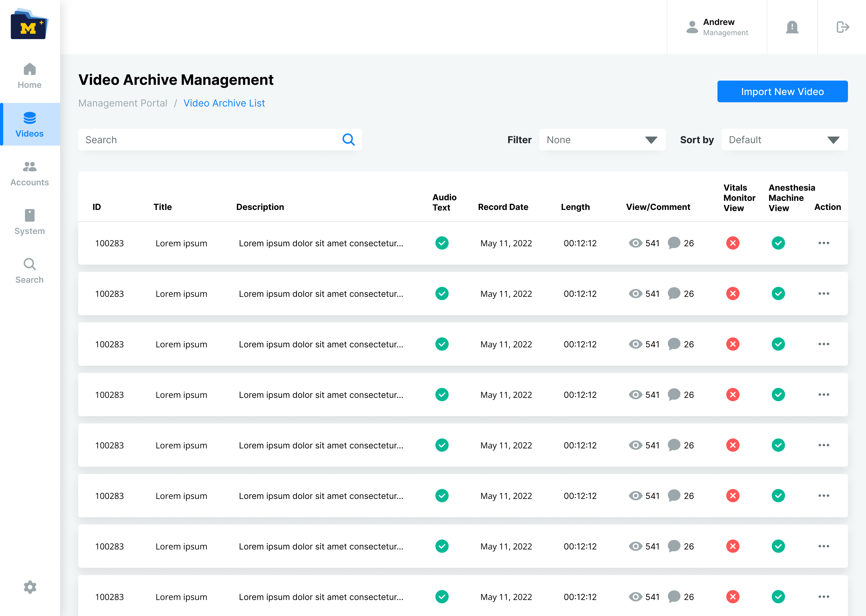The height and width of the screenshot is (616, 866).
Task: Click first row's Audio Text green check
Action: point(442,243)
